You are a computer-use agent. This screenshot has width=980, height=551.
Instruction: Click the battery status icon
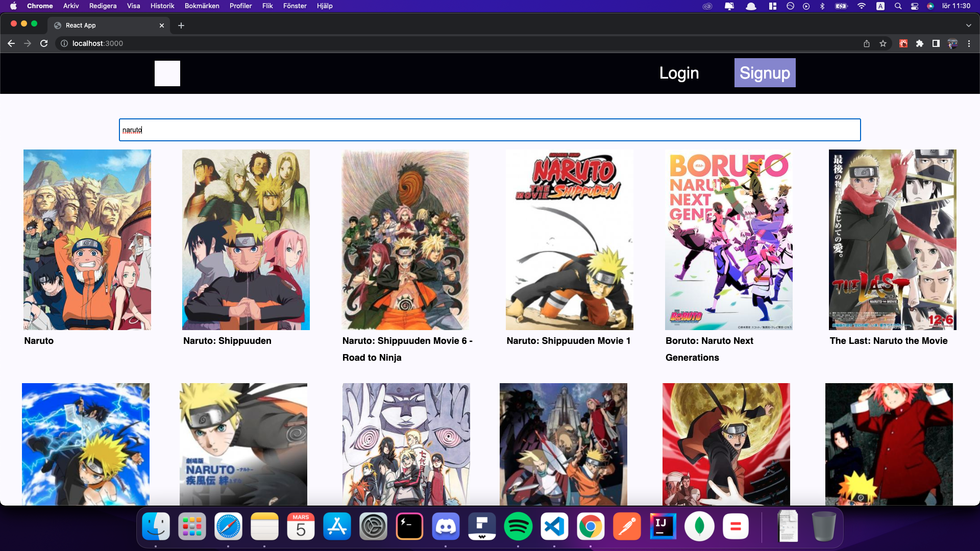point(841,6)
